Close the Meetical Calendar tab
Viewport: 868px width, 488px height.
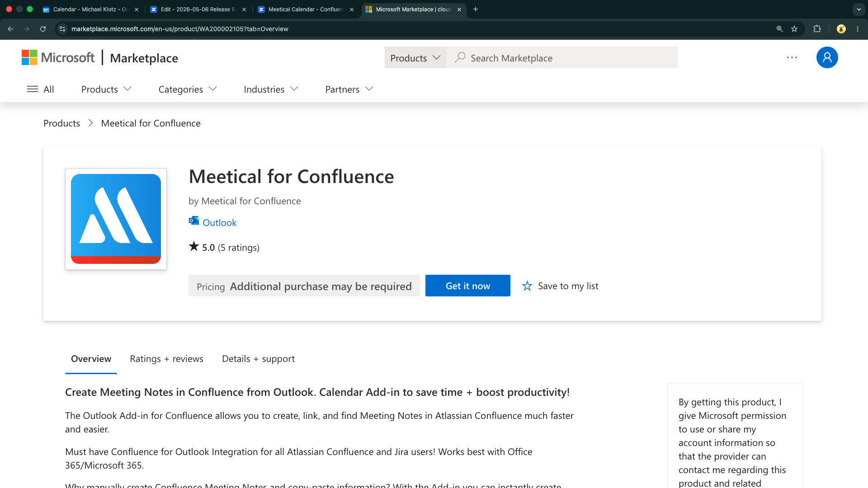tap(352, 9)
